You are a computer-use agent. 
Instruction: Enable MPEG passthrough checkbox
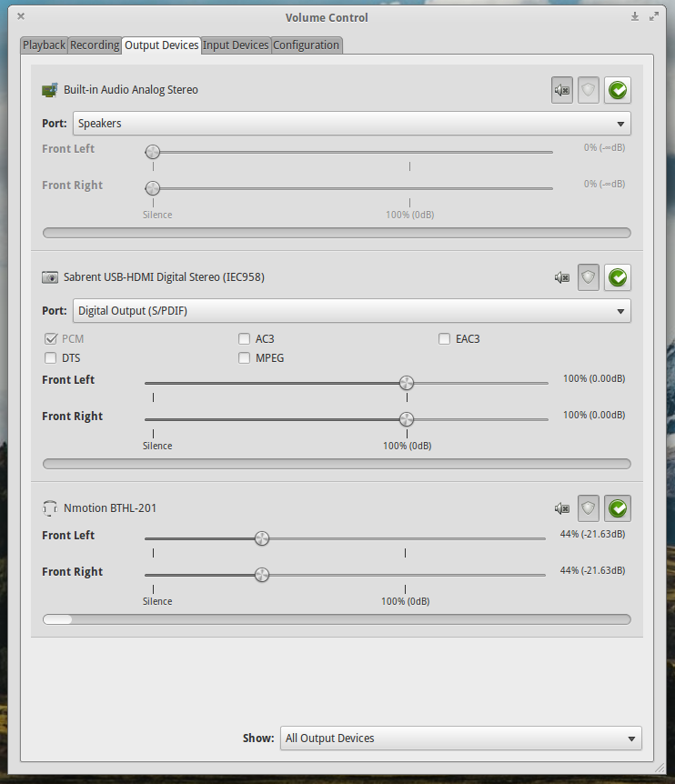[x=244, y=358]
